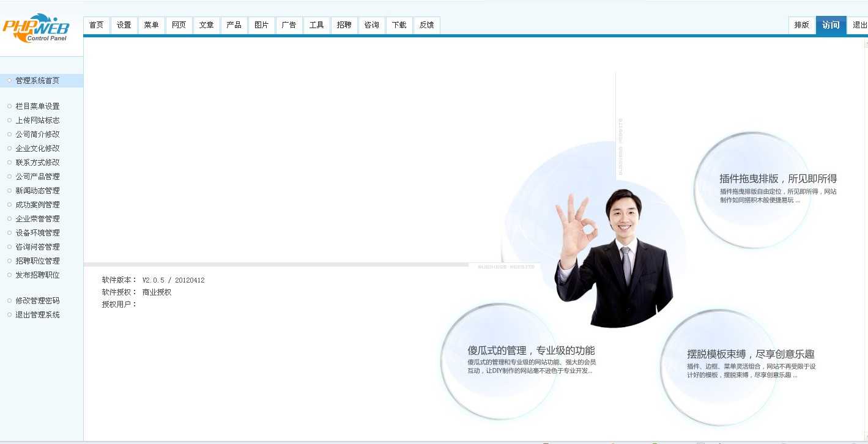Open 修改管理密码 to change password
The image size is (868, 444).
point(37,300)
